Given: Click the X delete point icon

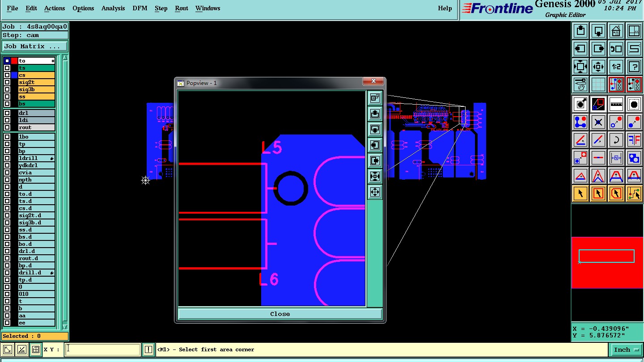Looking at the screenshot, I should [x=598, y=122].
